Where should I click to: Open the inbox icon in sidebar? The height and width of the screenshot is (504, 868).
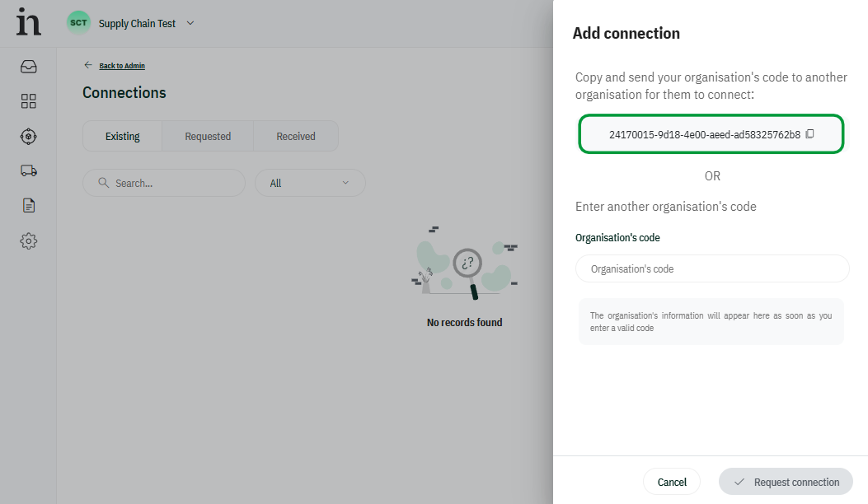pyautogui.click(x=29, y=67)
